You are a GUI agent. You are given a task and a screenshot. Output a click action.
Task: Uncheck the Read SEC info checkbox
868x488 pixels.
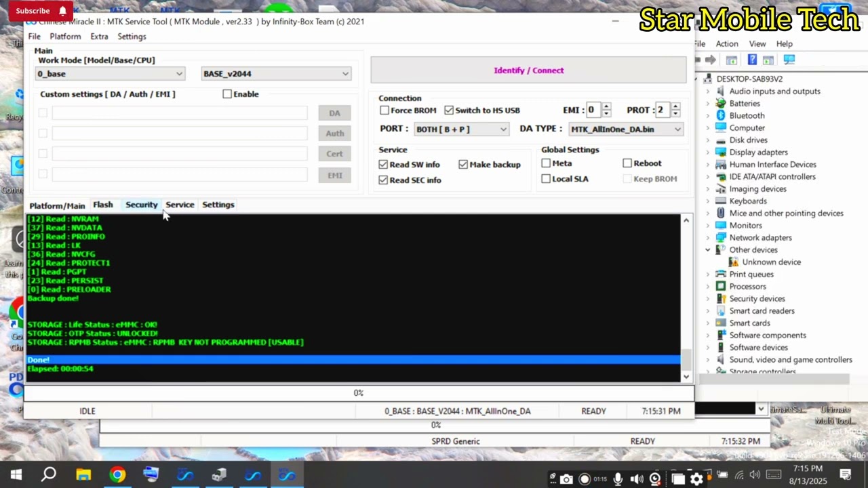click(383, 180)
